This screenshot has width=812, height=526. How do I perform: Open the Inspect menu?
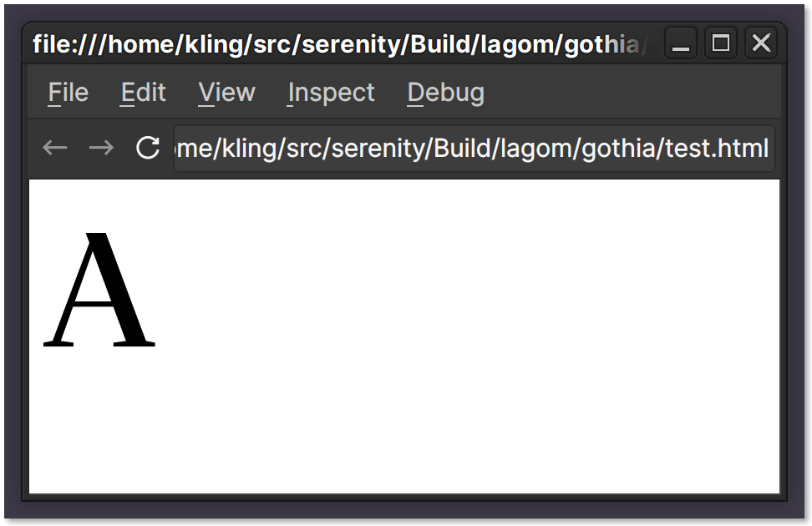pyautogui.click(x=331, y=93)
